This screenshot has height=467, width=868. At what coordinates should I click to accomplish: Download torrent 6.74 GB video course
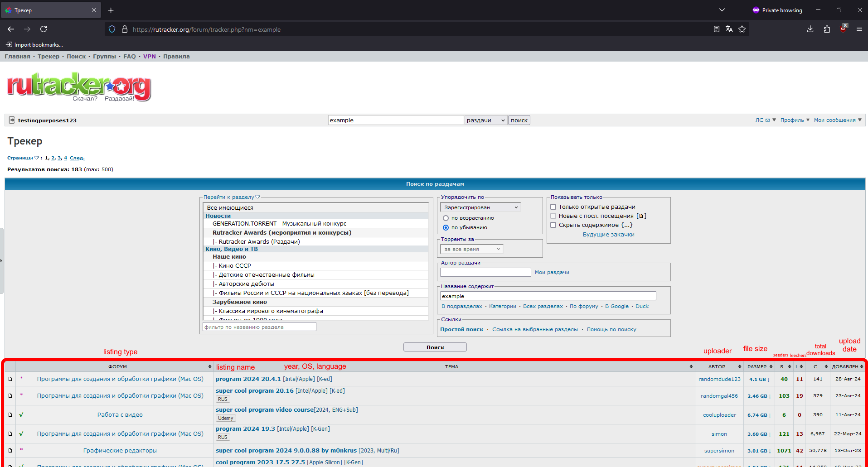click(759, 415)
